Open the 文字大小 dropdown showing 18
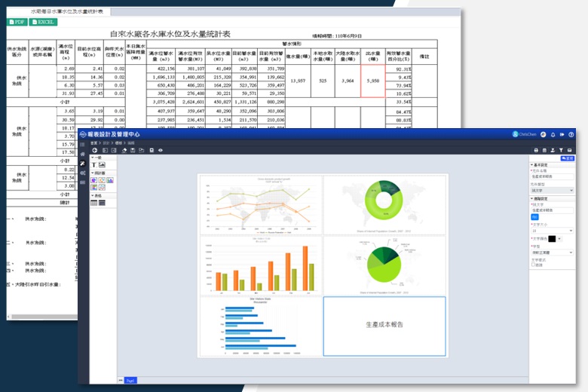Image resolution: width=588 pixels, height=392 pixels. (x=552, y=231)
